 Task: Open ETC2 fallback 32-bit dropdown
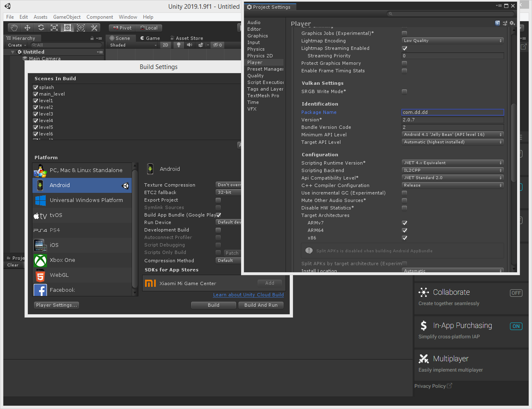coord(229,192)
